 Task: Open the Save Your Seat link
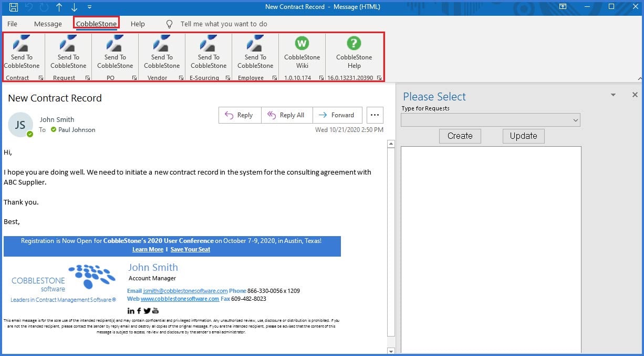point(190,249)
